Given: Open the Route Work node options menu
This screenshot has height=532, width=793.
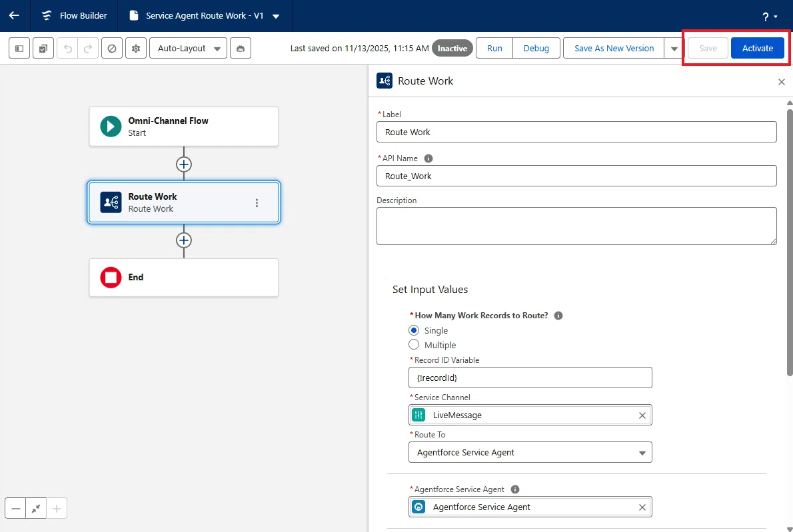Looking at the screenshot, I should 257,202.
